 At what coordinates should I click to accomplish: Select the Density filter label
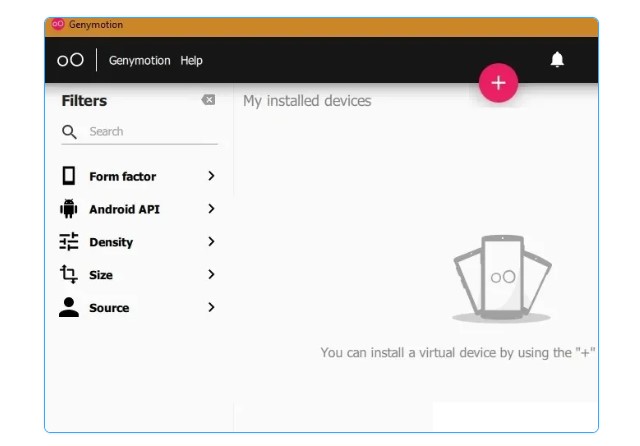[111, 242]
